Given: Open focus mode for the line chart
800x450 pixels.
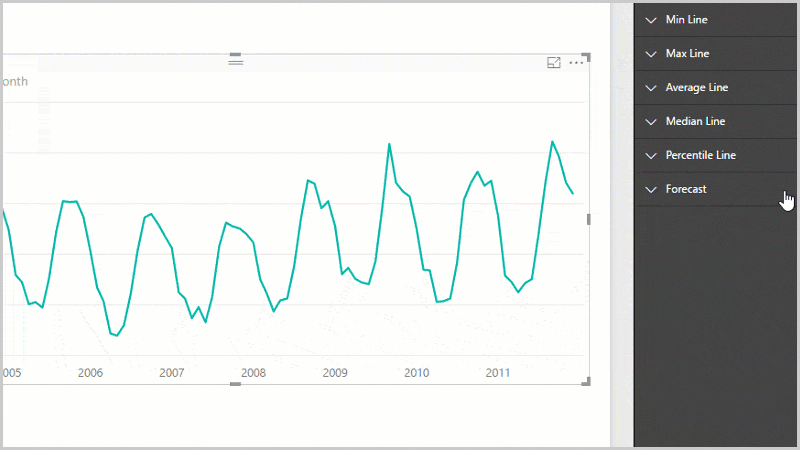Looking at the screenshot, I should coord(554,62).
